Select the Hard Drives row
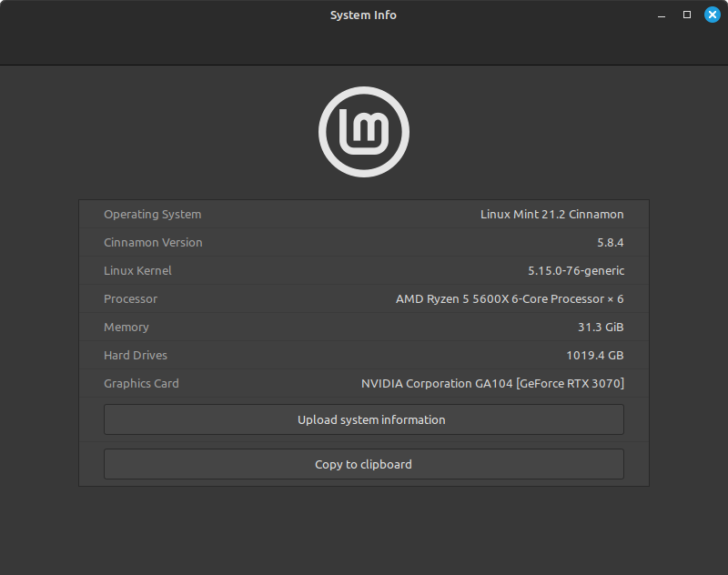Screen dimensions: 728x575 [x=364, y=355]
